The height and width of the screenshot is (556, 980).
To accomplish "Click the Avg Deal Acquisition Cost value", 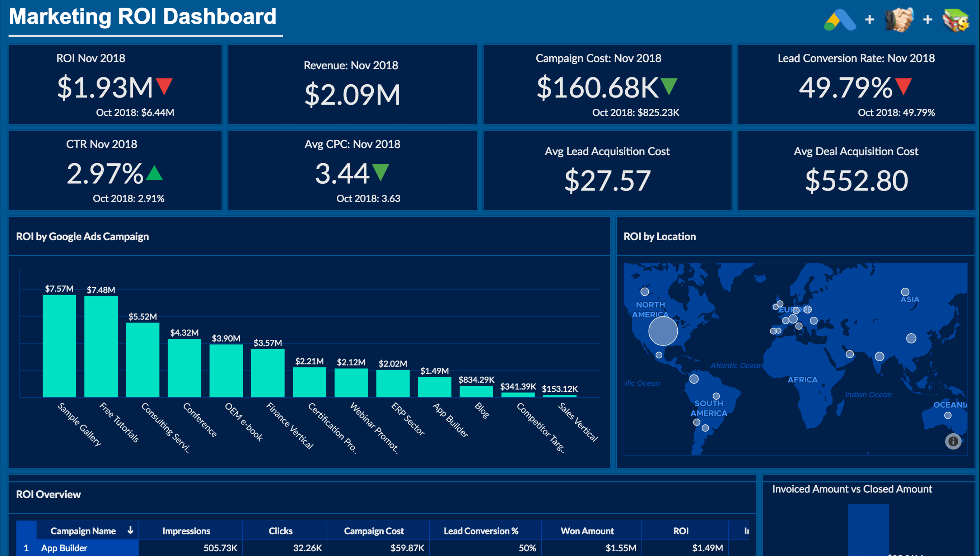I will pos(856,181).
